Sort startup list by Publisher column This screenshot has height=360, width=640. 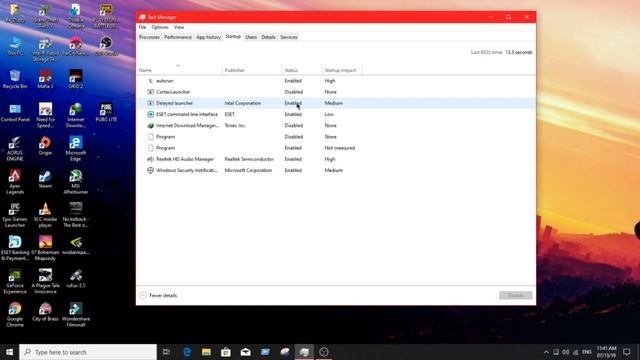pos(252,70)
